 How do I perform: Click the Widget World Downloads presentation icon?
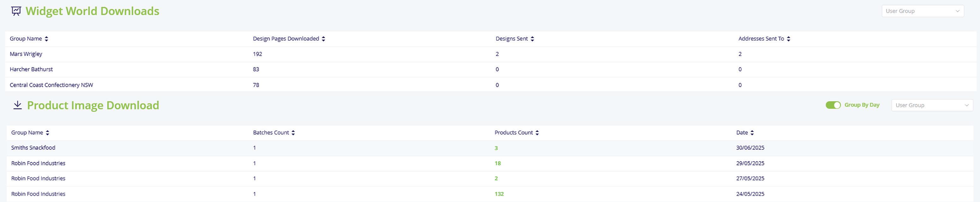coord(16,11)
